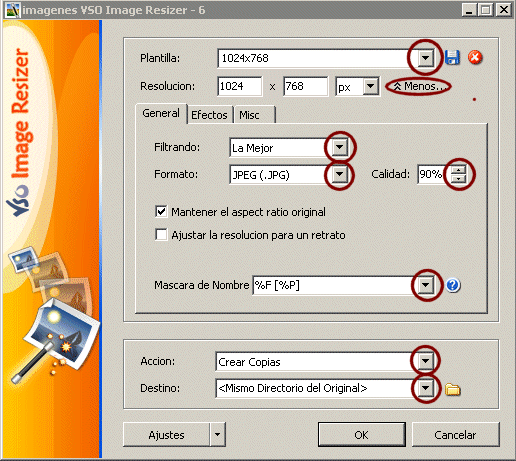Switch to the Efectos tab
516x461 pixels.
click(209, 115)
